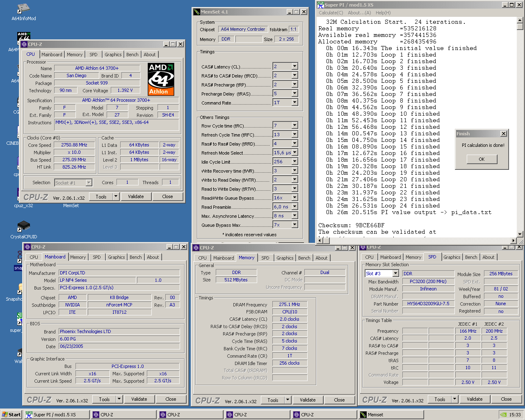Open the A64InfoMod desktop icon
This screenshot has width=525, height=420.
(x=23, y=9)
